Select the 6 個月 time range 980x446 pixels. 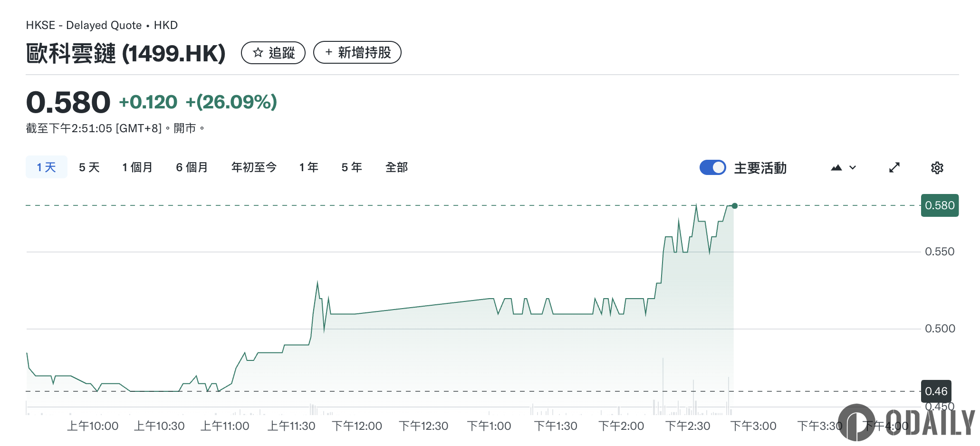tap(192, 167)
